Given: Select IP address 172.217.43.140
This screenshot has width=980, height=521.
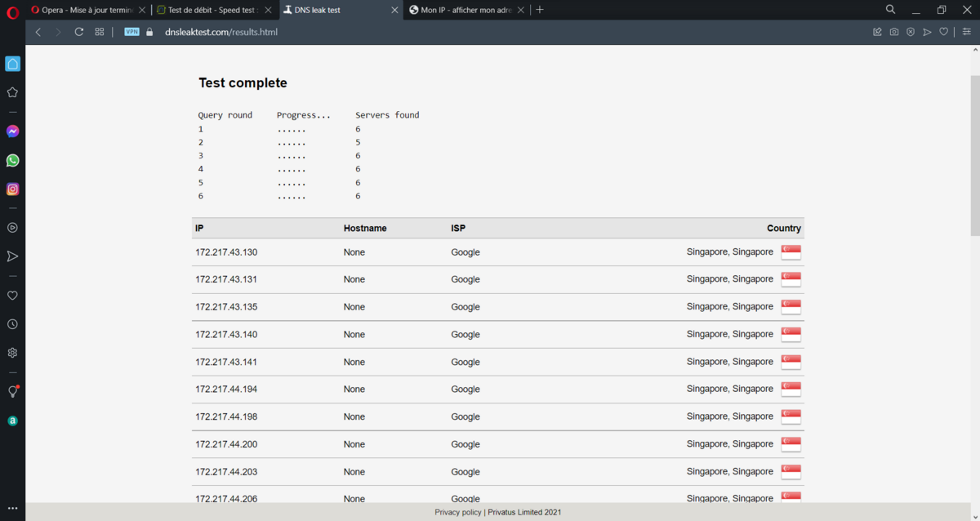Looking at the screenshot, I should (226, 335).
